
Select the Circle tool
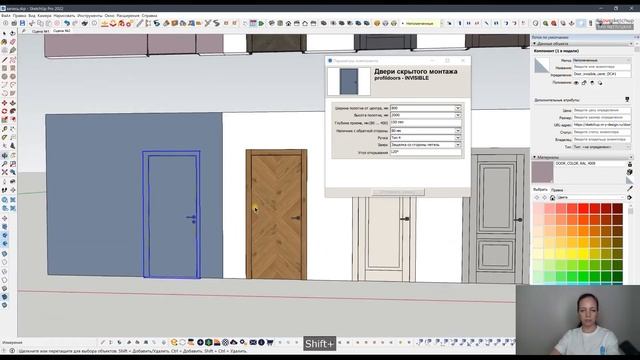point(4,76)
